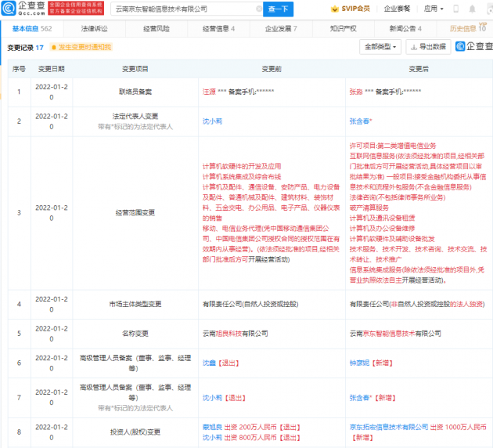The height and width of the screenshot is (448, 493).
Task: Open 京东拓宏信息技术有限公司 link
Action: (389, 427)
